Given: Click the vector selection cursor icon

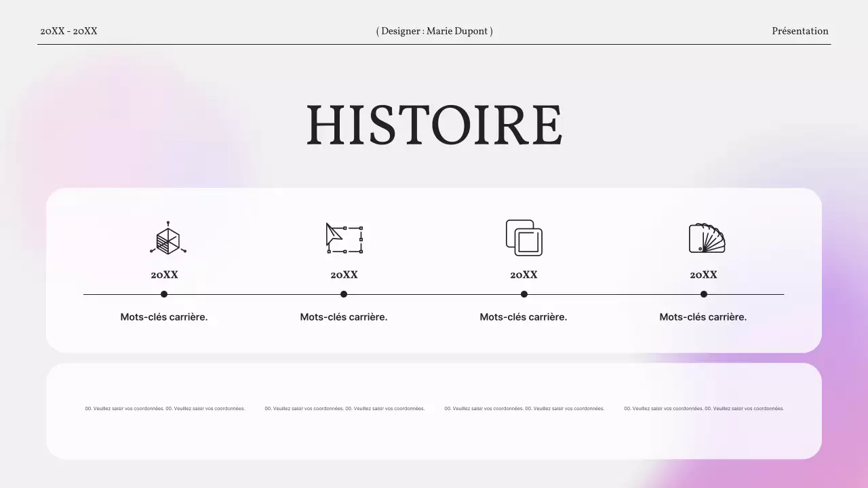Looking at the screenshot, I should 344,238.
